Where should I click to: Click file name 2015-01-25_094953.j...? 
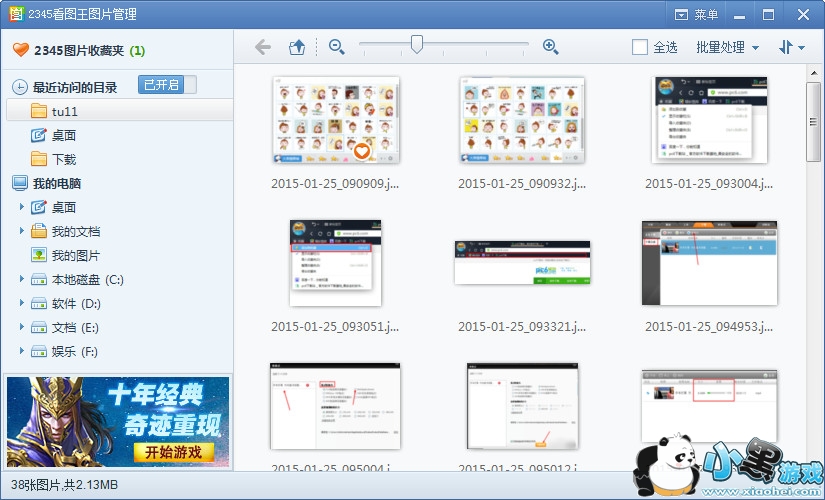click(709, 327)
